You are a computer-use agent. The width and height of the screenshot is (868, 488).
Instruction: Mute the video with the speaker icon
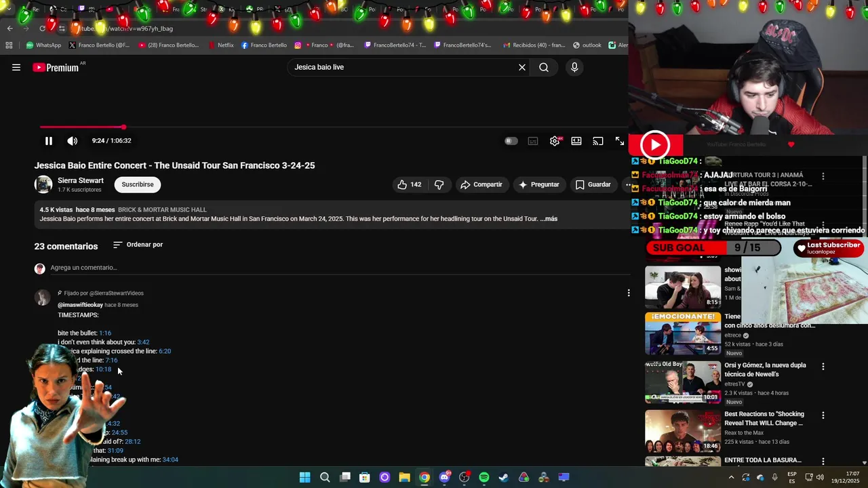73,141
